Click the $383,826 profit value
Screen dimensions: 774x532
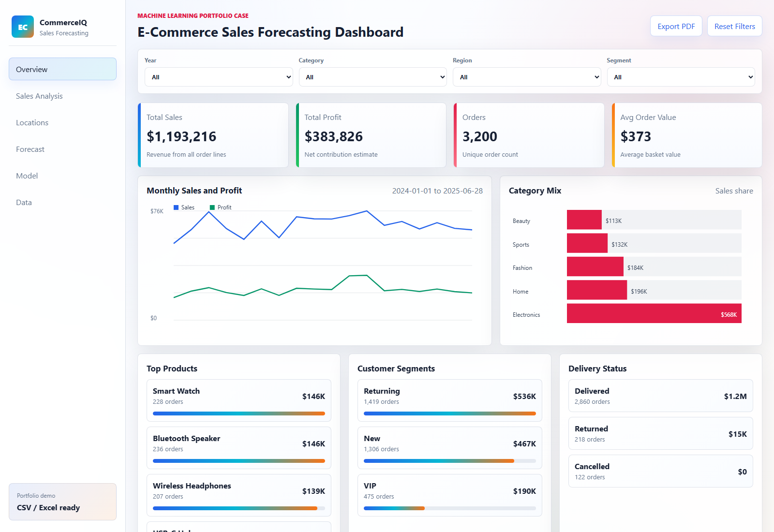(334, 136)
